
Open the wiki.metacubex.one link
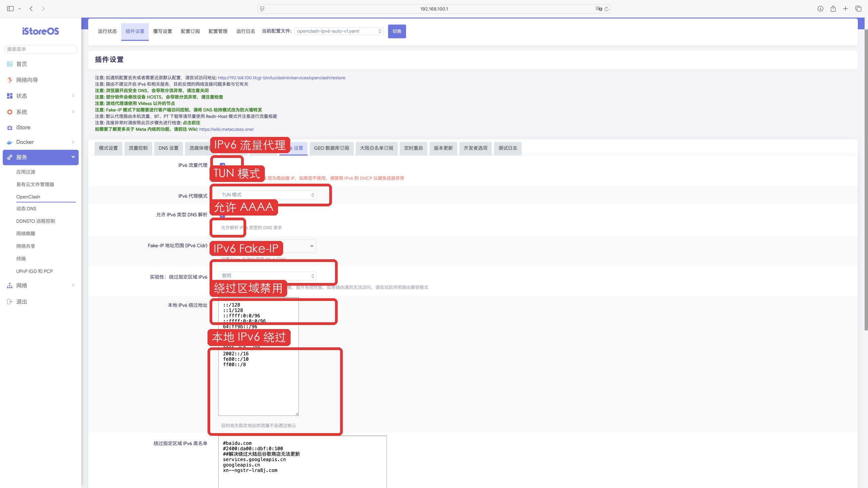[226, 129]
